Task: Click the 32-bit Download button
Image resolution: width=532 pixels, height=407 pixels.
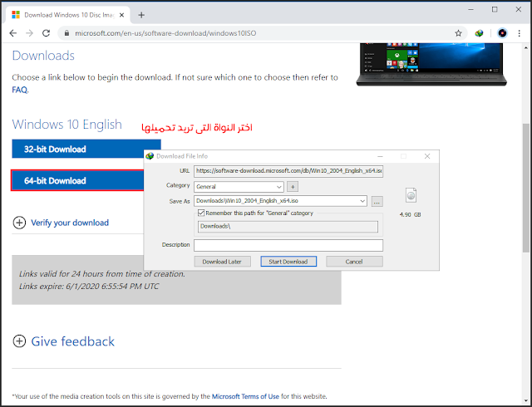Action: (x=86, y=149)
